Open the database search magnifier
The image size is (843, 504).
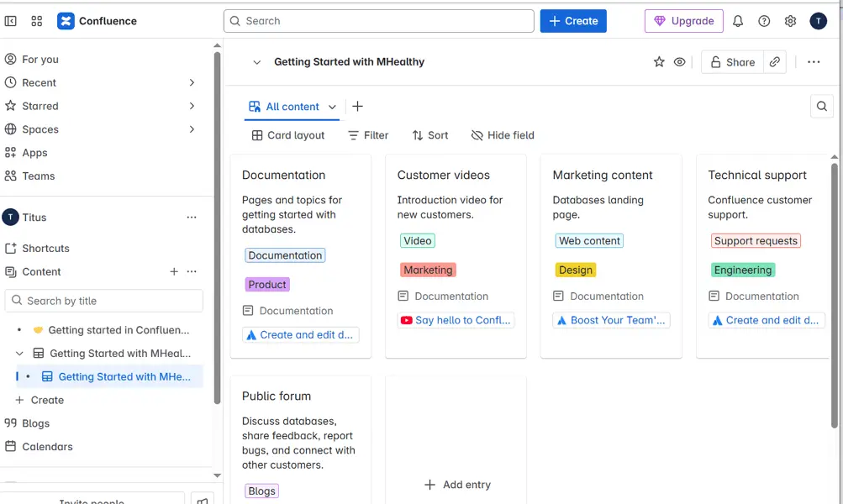[x=821, y=107]
